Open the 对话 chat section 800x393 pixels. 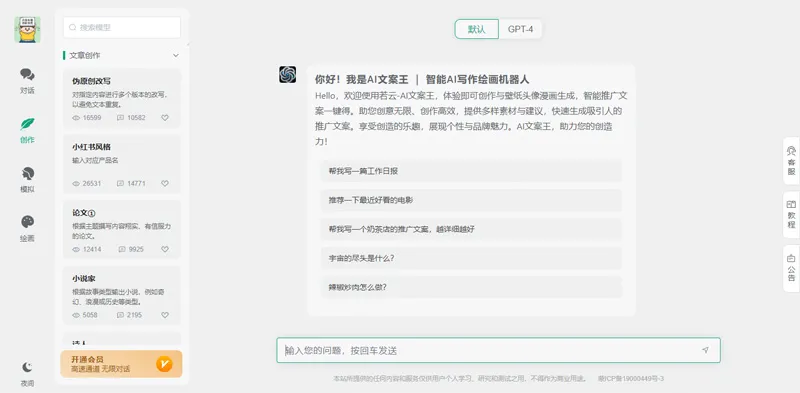point(27,81)
